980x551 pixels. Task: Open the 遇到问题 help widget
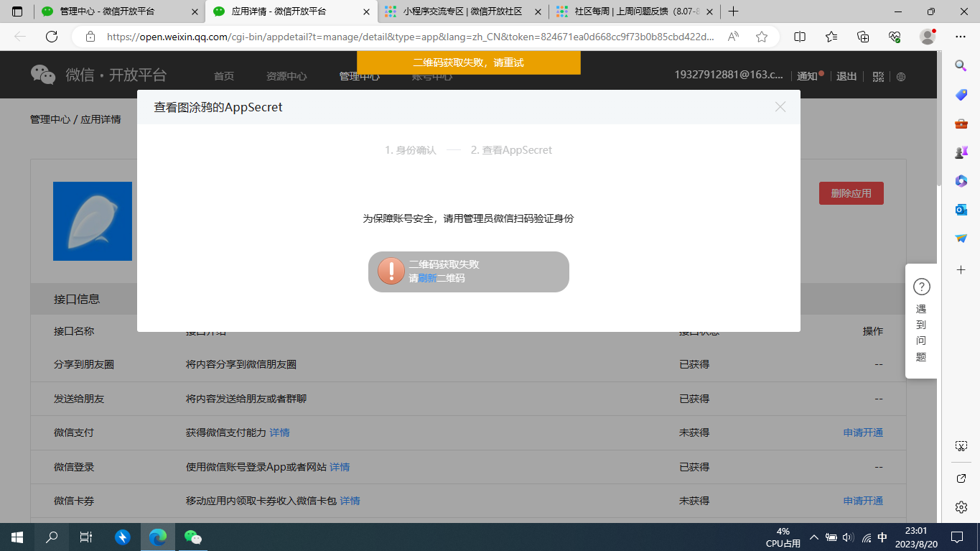(x=921, y=321)
